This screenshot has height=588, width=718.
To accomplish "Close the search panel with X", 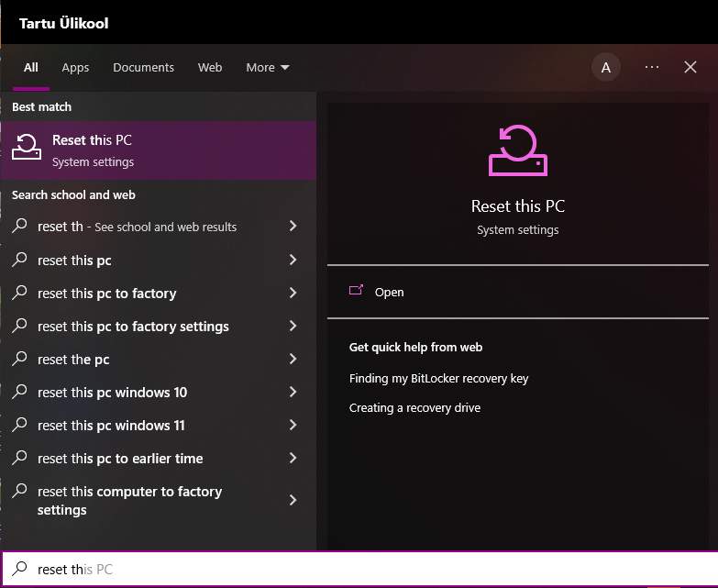I will point(690,67).
